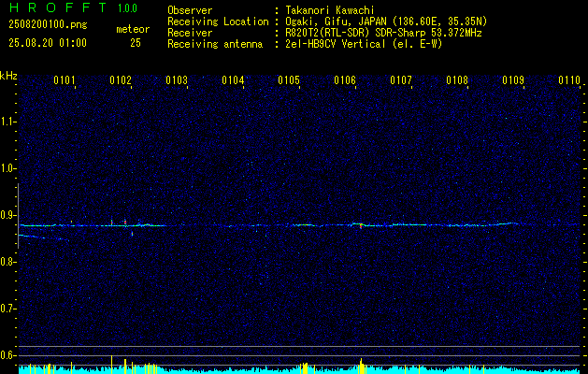Click the observer name Takanori Kawachi
This screenshot has width=588, height=374.
[330, 10]
